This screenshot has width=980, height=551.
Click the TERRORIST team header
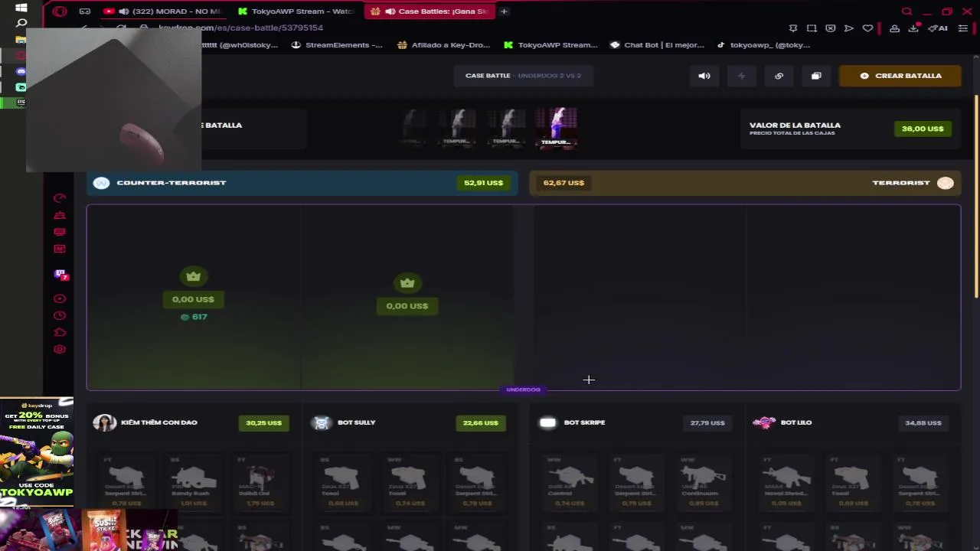[x=745, y=183]
